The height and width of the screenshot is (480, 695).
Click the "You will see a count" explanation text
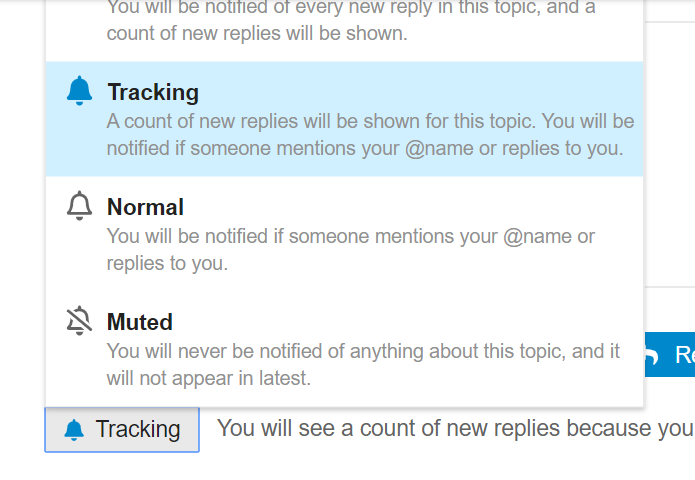coord(456,429)
